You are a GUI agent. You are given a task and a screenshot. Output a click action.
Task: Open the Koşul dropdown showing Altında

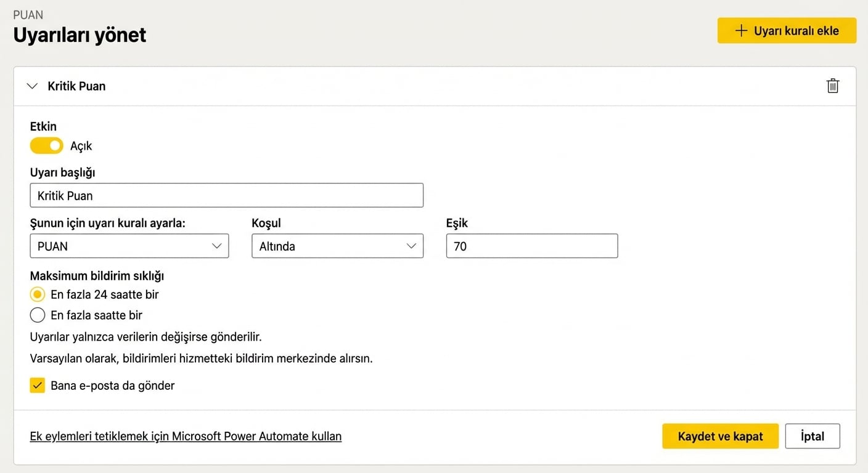coord(337,246)
